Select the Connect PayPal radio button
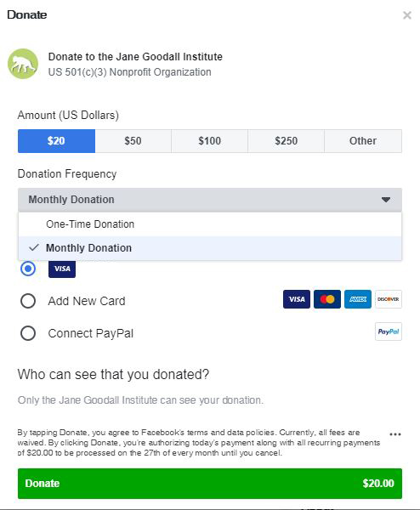420x510 pixels. coord(28,333)
